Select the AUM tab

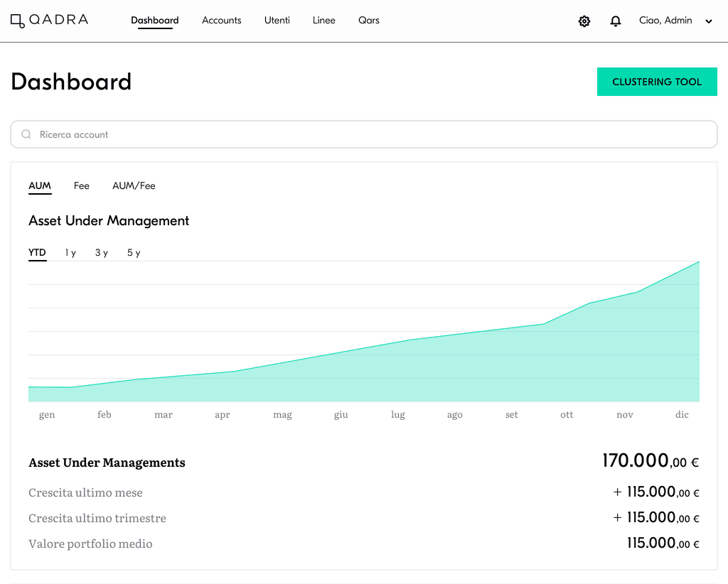(x=40, y=186)
